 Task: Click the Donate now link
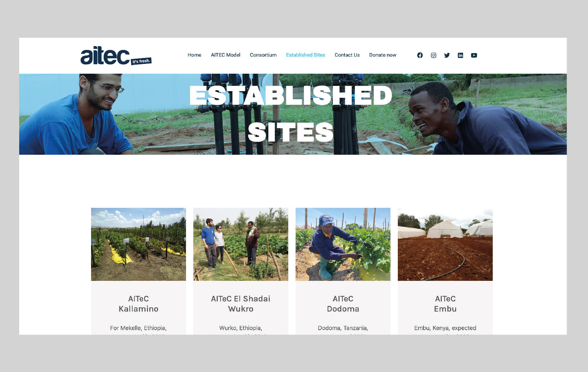coord(383,55)
